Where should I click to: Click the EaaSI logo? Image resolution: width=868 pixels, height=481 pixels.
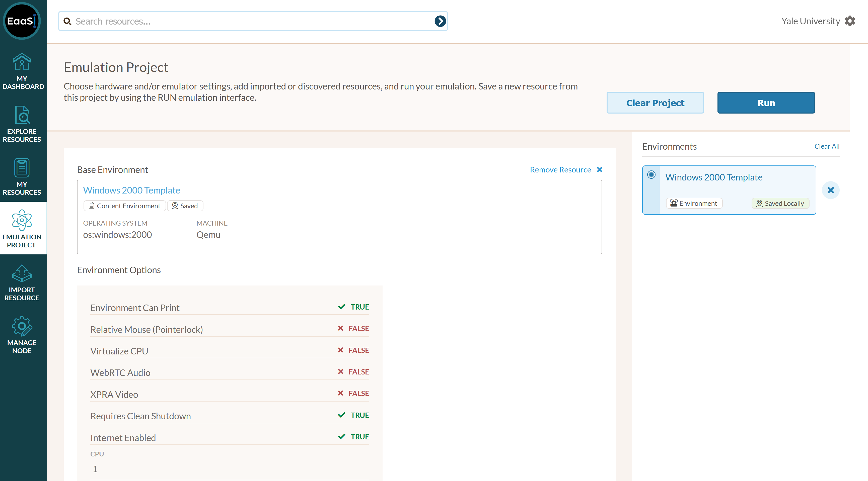(22, 21)
